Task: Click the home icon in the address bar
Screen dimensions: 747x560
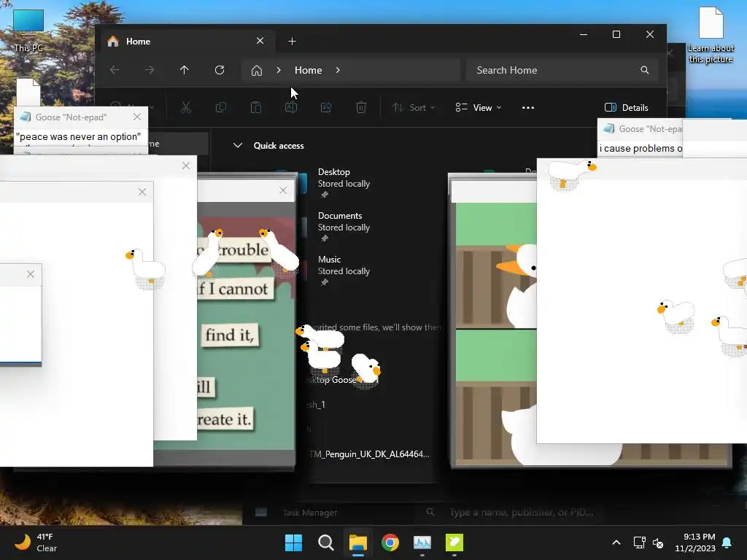Action: click(257, 71)
